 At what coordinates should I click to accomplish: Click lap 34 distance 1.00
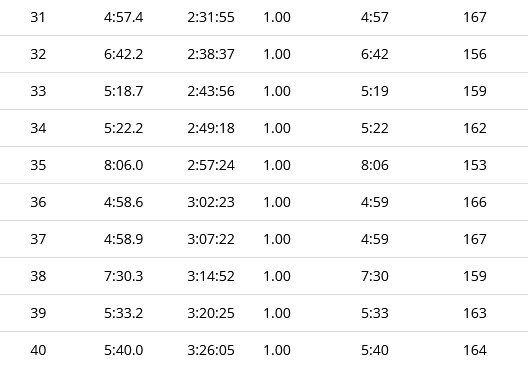click(277, 128)
